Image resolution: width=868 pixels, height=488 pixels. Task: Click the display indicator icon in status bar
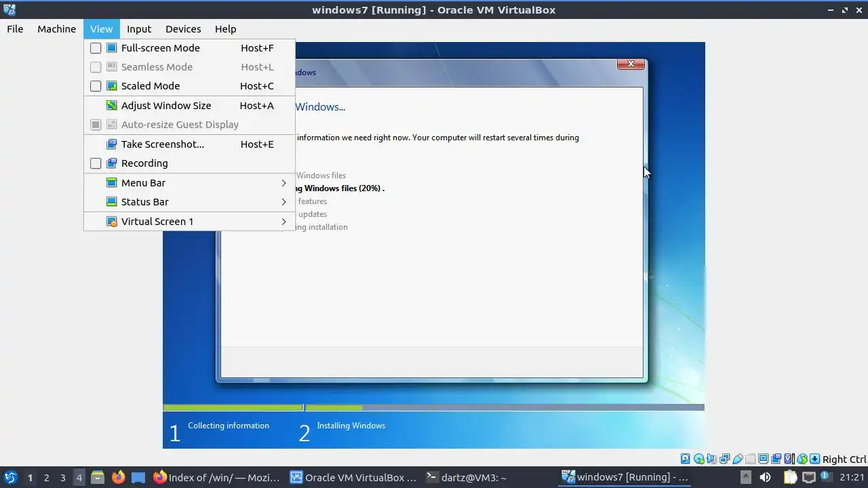coord(763,459)
